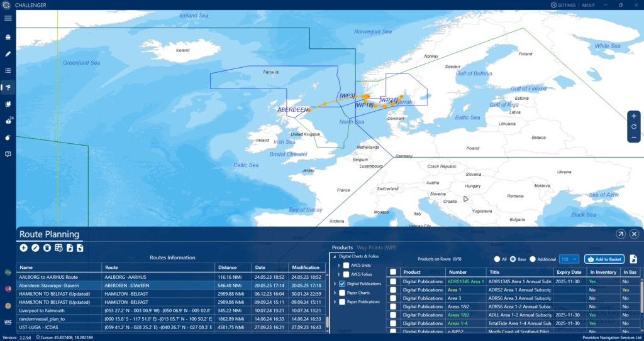Image resolution: width=644 pixels, height=341 pixels.
Task: Tick the select-all checkbox in products header
Action: (393, 272)
